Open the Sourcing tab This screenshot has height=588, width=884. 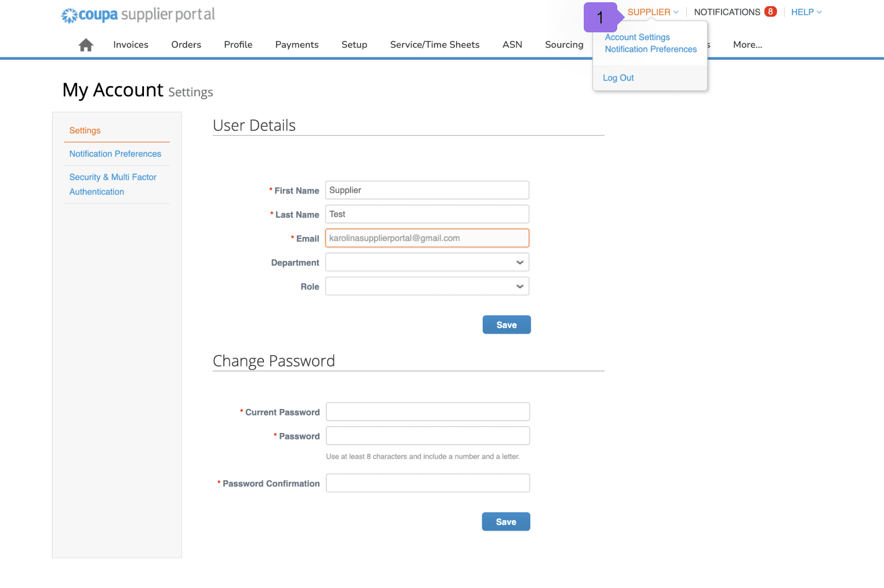click(x=564, y=45)
